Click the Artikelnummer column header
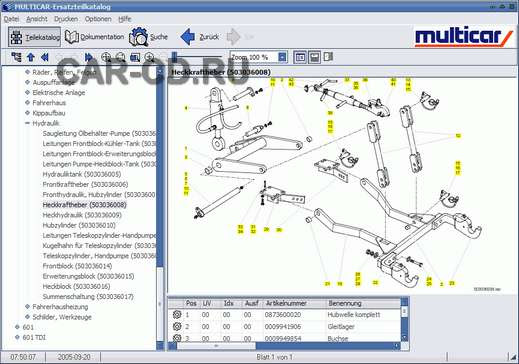This screenshot has height=364, width=519. pyautogui.click(x=293, y=303)
